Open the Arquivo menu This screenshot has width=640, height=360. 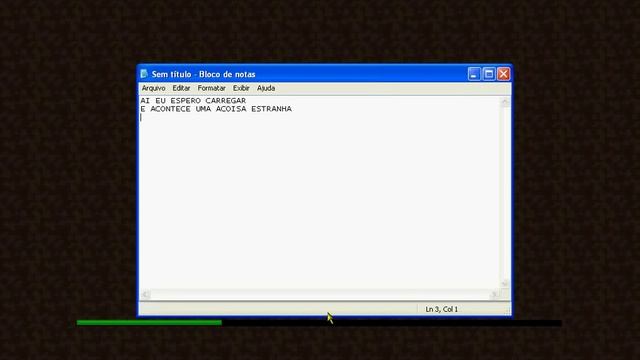pyautogui.click(x=153, y=88)
